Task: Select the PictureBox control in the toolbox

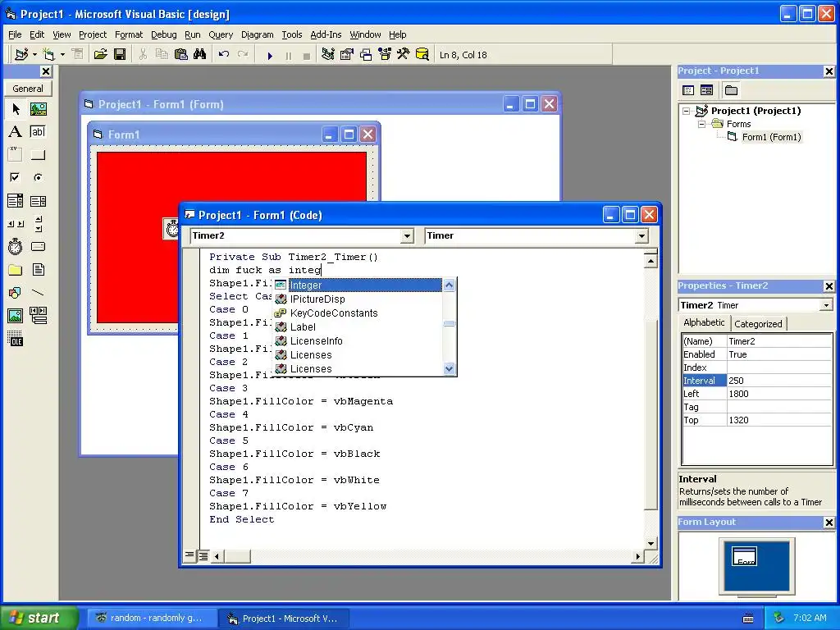Action: pyautogui.click(x=38, y=109)
